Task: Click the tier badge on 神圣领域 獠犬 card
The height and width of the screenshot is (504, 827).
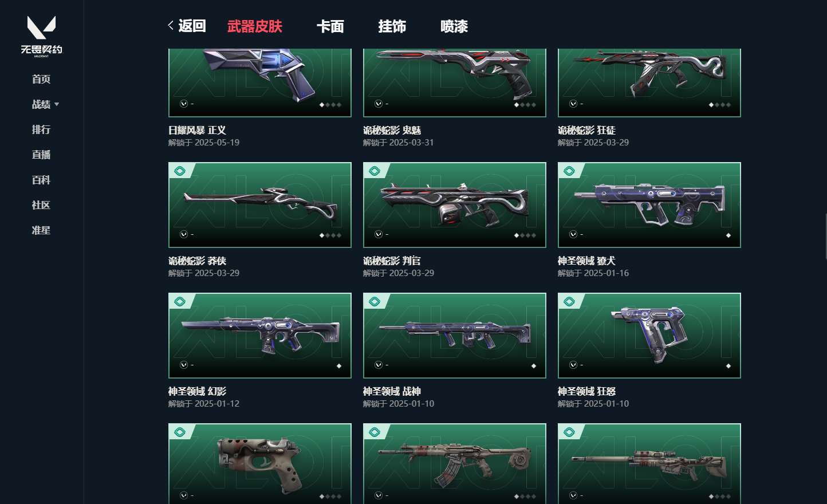Action: click(x=569, y=171)
